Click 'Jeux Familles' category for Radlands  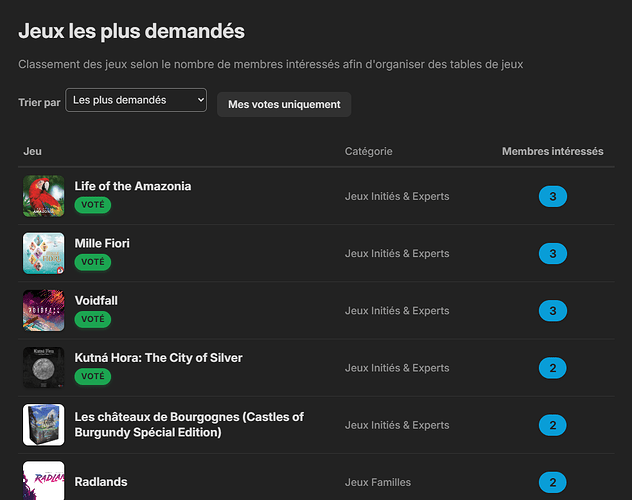(378, 482)
